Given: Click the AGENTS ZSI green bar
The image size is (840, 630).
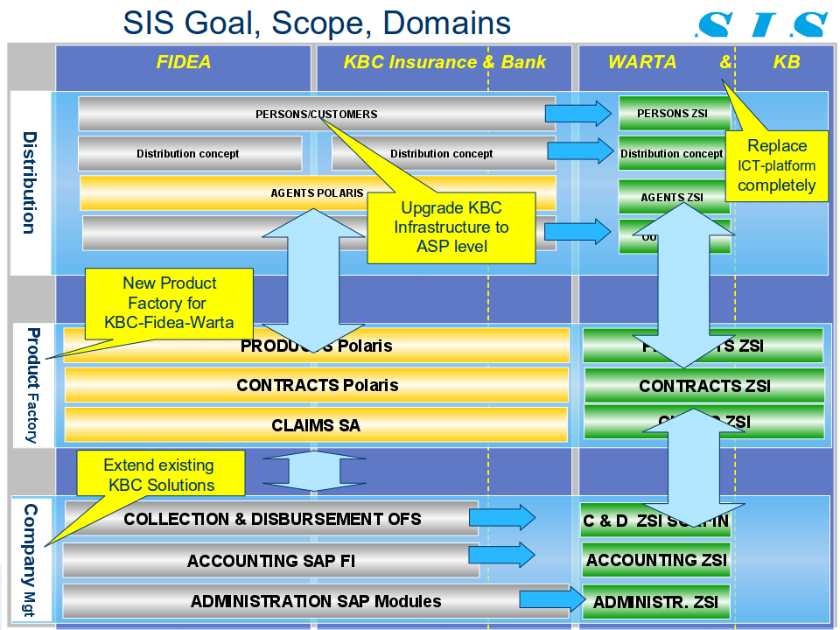Looking at the screenshot, I should [674, 197].
